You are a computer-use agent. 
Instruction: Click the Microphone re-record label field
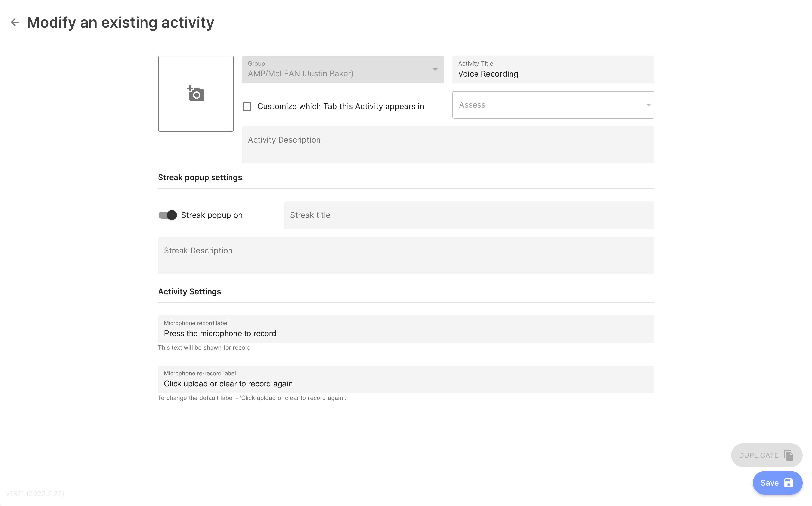[406, 379]
